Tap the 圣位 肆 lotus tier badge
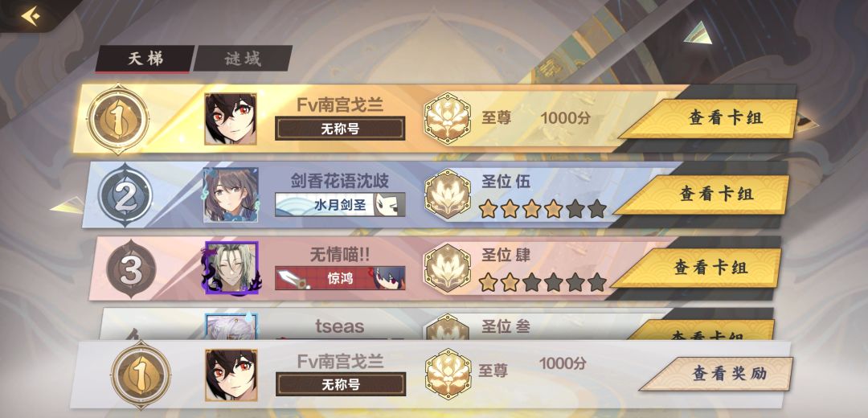The height and width of the screenshot is (418, 868). pos(448,268)
